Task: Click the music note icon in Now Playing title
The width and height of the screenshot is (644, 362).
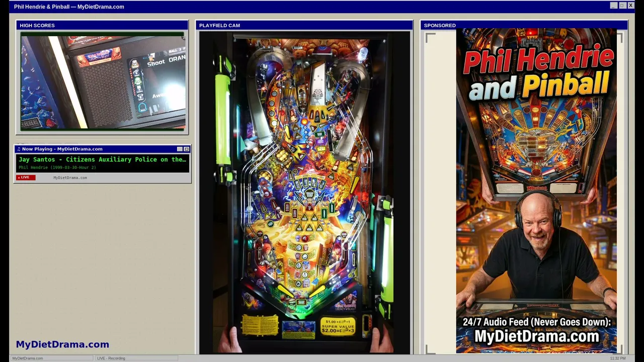Action: [19, 149]
